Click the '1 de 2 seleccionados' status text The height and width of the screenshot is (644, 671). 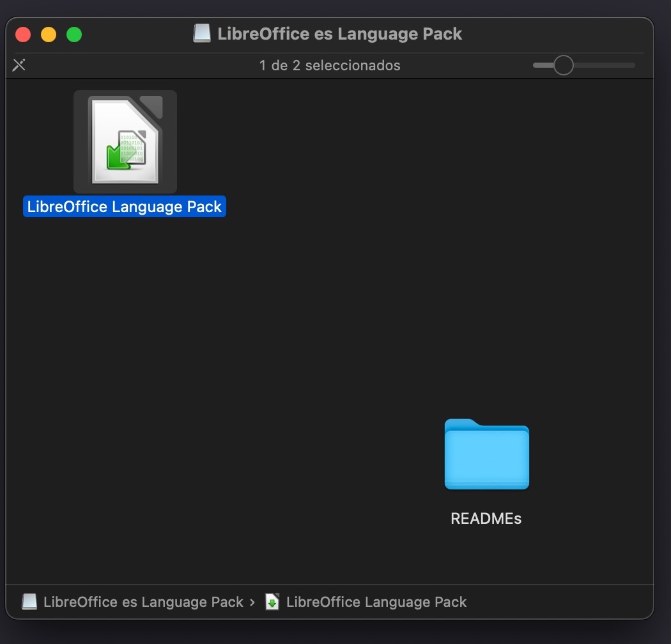pos(330,65)
